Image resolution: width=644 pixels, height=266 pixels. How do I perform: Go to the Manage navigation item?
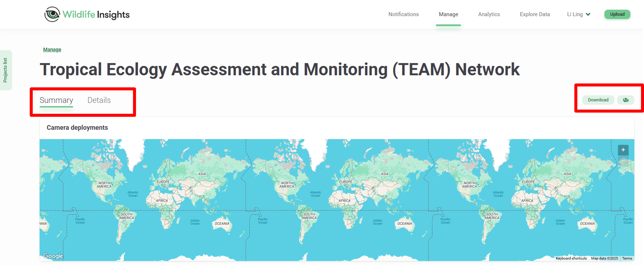click(x=448, y=14)
